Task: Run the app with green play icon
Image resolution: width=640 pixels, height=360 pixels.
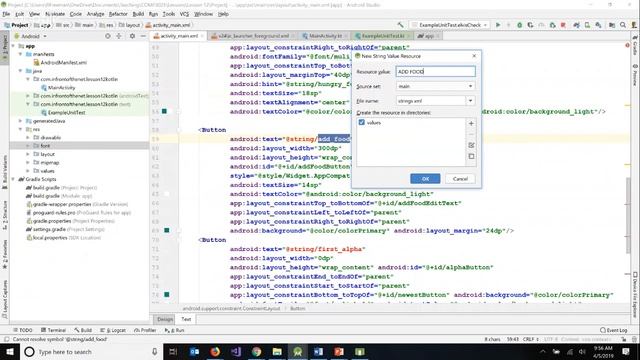Action: pyautogui.click(x=498, y=25)
